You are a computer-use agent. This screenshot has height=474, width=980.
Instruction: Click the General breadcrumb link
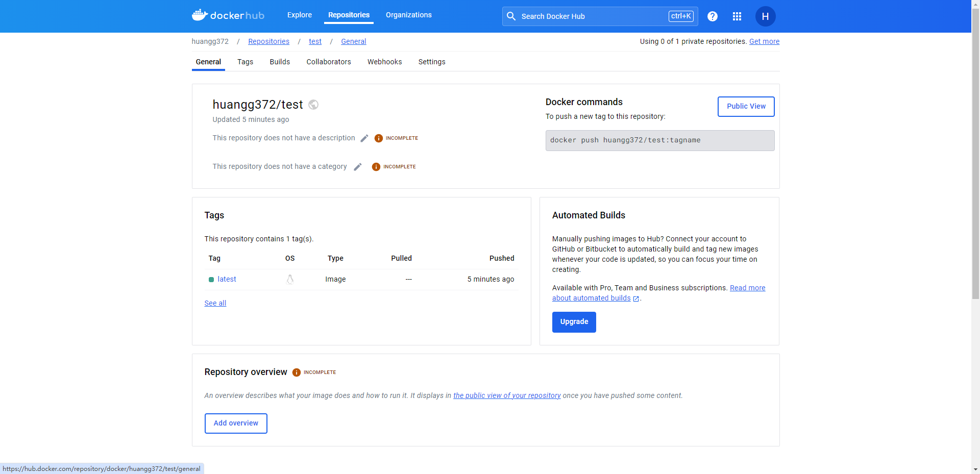pyautogui.click(x=354, y=41)
